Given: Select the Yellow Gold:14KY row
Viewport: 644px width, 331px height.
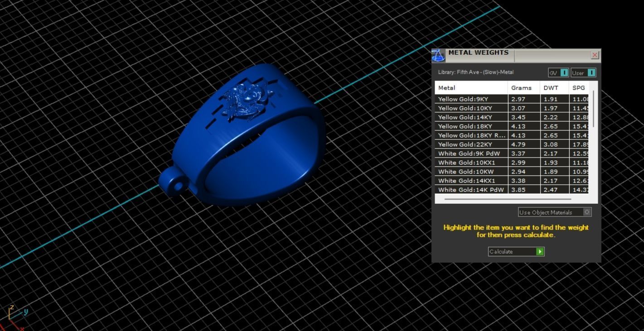Looking at the screenshot, I should (x=512, y=117).
